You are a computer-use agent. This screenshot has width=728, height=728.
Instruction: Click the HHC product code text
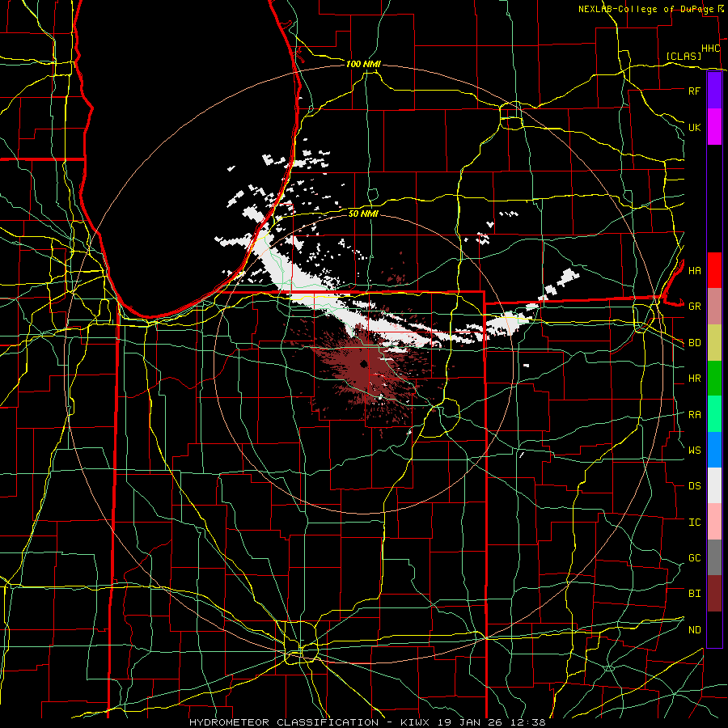point(710,49)
